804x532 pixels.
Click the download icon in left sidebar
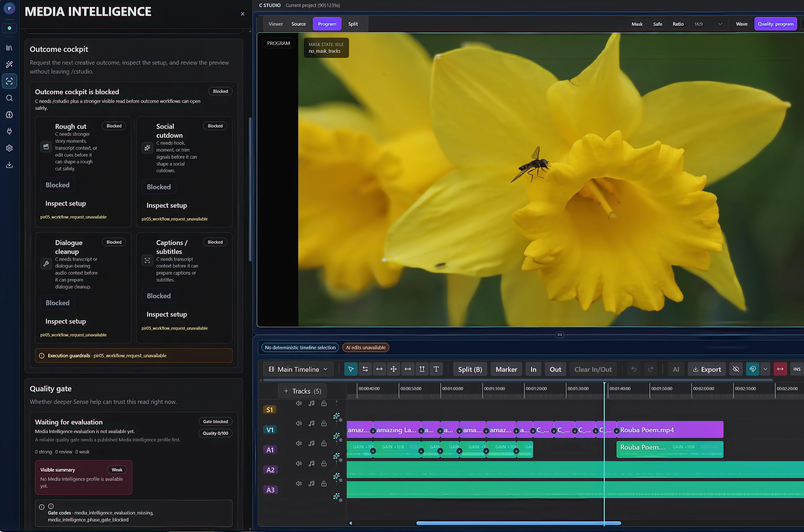pos(9,165)
